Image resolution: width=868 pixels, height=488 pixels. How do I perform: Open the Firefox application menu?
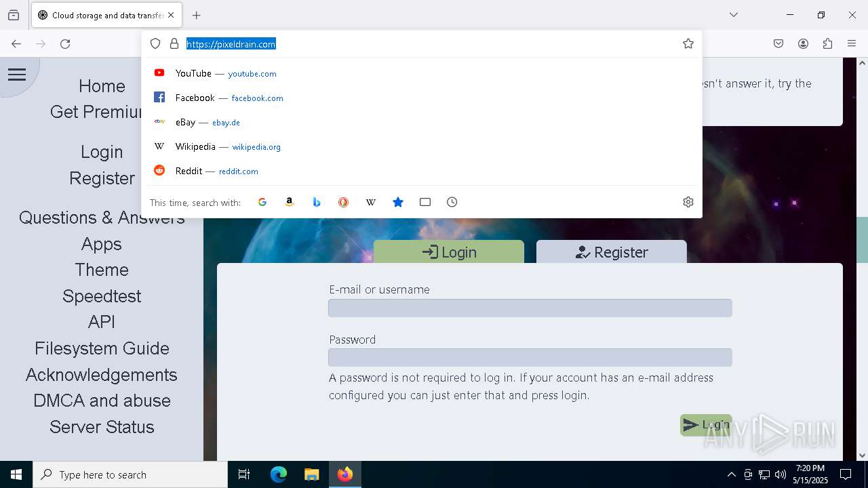click(x=852, y=44)
